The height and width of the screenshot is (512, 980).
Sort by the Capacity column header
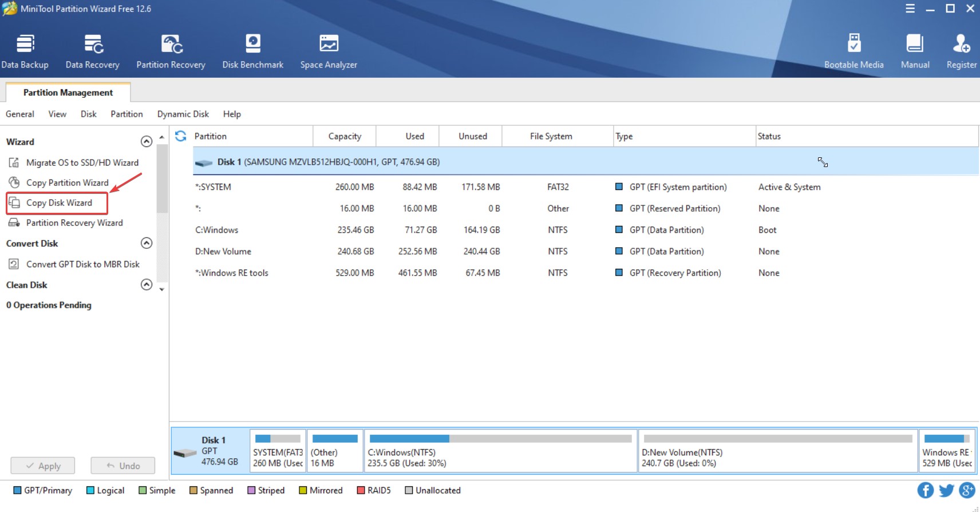tap(345, 136)
